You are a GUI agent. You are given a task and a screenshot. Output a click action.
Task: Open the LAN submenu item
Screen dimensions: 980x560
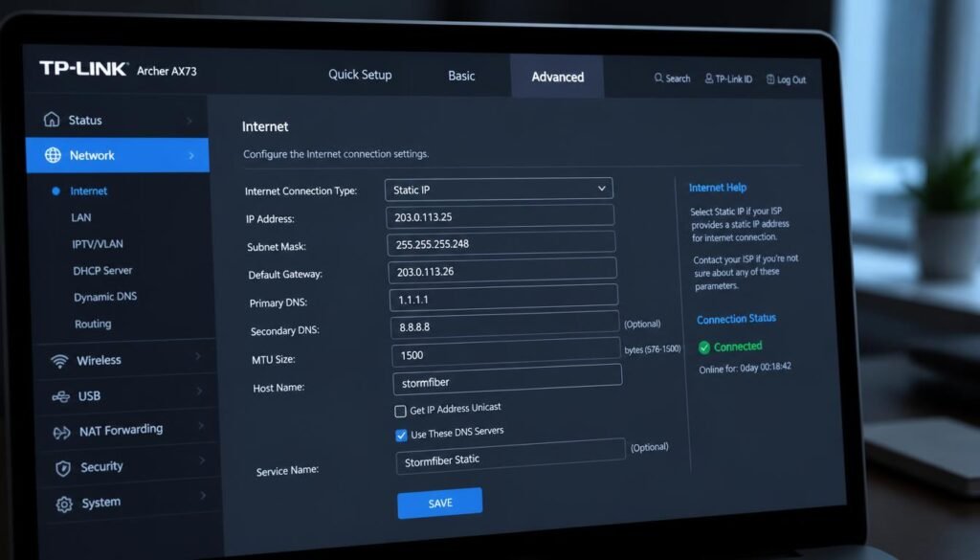pos(80,217)
